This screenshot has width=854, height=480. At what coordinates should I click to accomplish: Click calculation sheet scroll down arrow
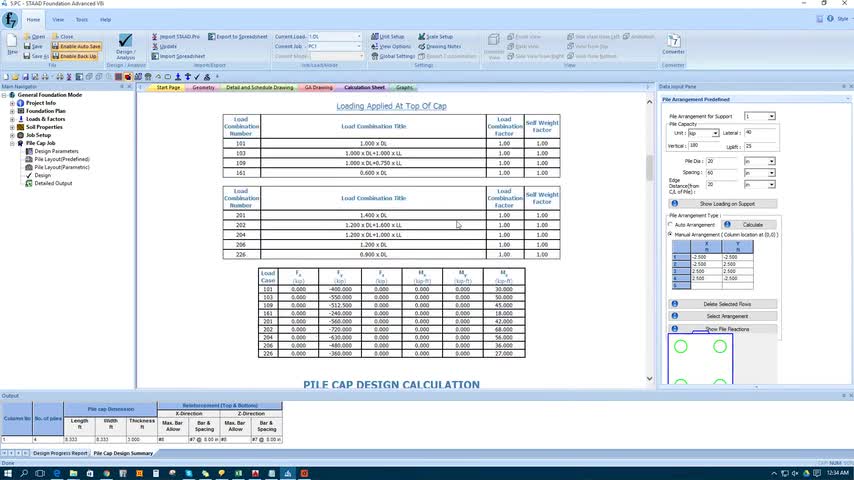tap(649, 378)
